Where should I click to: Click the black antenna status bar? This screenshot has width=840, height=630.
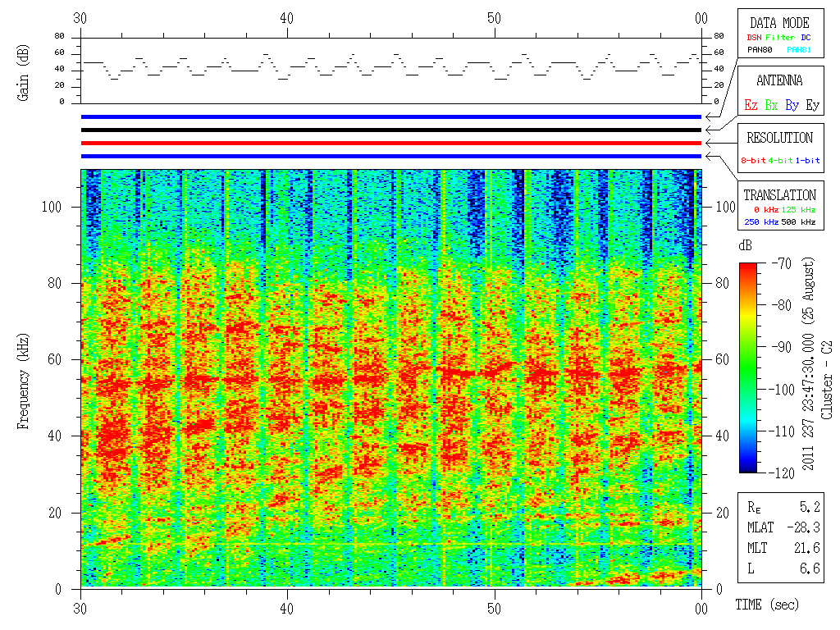coord(390,130)
